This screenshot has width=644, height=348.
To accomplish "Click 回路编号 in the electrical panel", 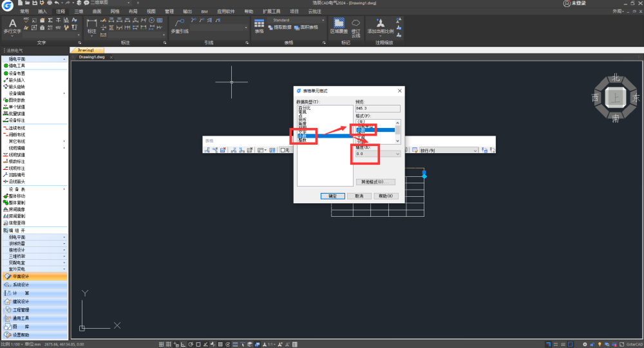I will pos(17,175).
